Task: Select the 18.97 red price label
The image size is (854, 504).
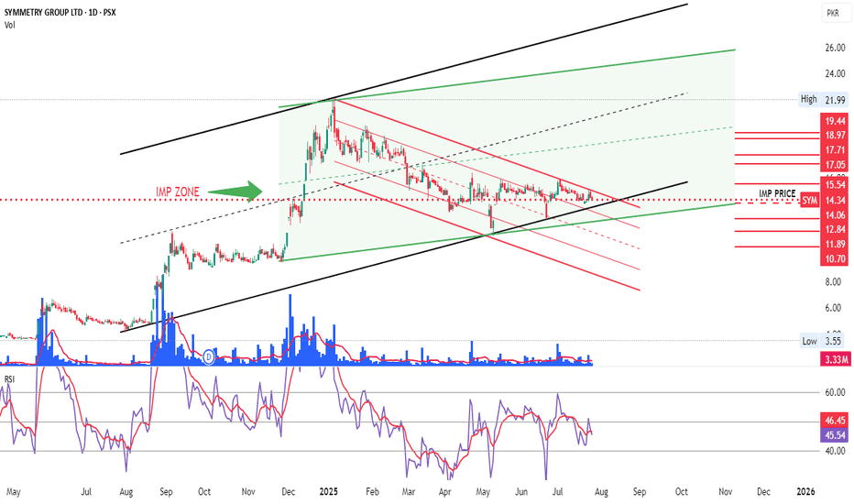Action: [835, 135]
